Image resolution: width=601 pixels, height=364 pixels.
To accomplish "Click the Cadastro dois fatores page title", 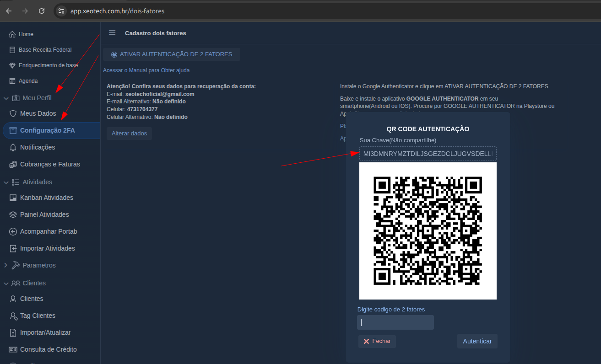I will [156, 33].
